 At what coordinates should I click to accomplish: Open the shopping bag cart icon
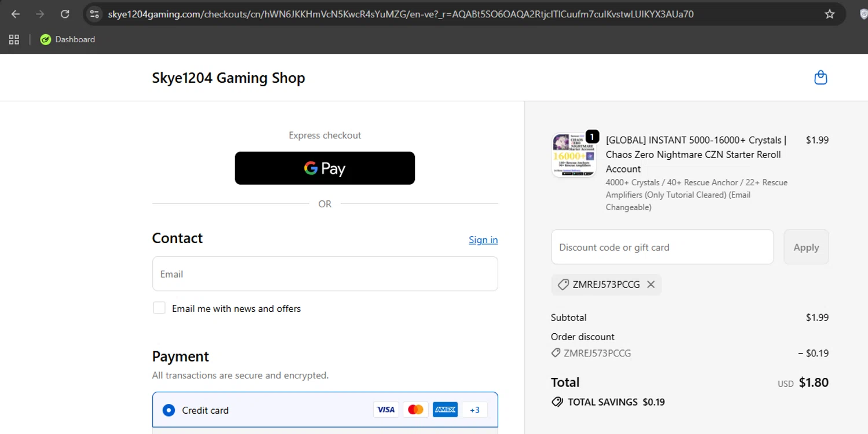pyautogui.click(x=821, y=78)
